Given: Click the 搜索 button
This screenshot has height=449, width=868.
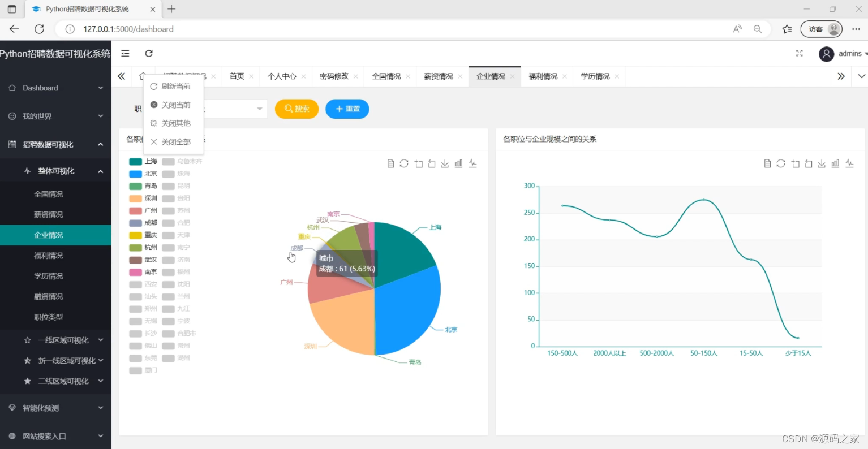Looking at the screenshot, I should point(296,109).
